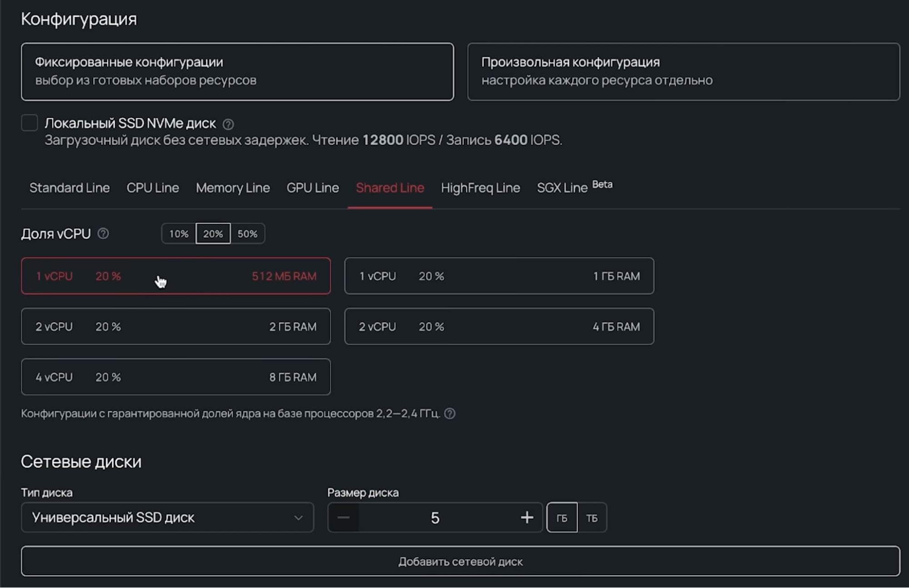Choose Произвольная конфигурация option
Screen dimensions: 909x588
pyautogui.click(x=683, y=71)
